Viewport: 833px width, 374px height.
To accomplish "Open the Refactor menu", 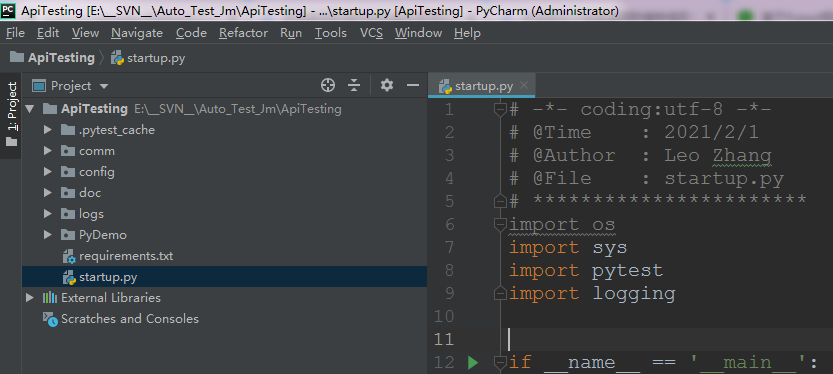I will point(243,33).
